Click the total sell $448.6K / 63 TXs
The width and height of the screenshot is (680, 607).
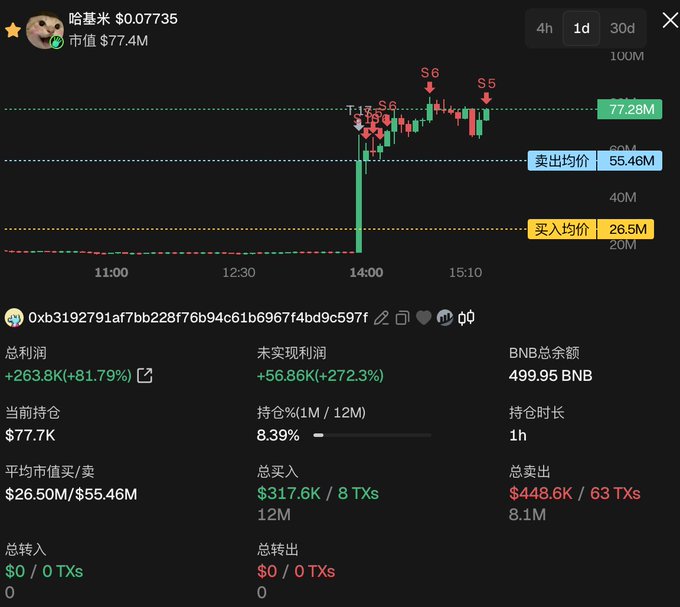pyautogui.click(x=575, y=493)
